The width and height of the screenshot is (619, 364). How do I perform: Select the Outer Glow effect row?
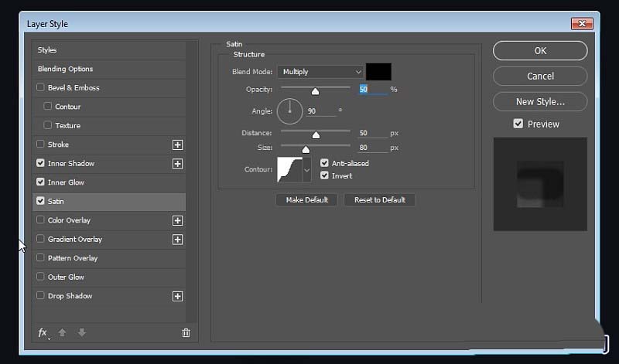108,277
